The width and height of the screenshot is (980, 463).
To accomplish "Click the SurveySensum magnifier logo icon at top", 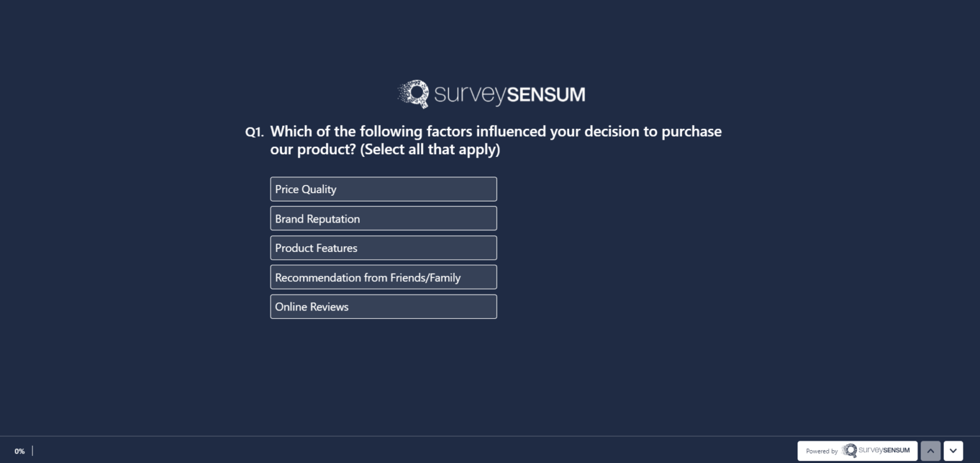I will (415, 94).
